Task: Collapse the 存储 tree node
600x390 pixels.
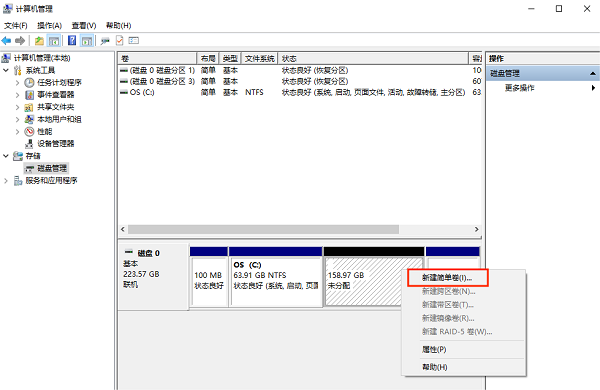Action: (6, 156)
